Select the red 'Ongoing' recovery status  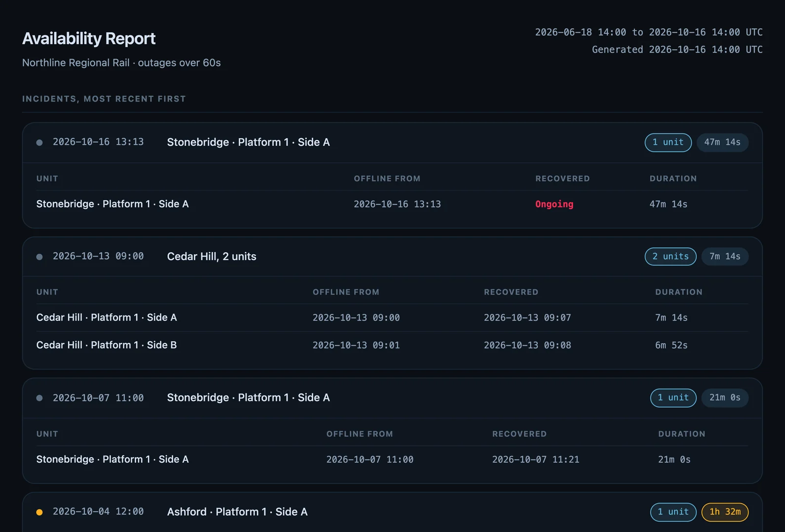pyautogui.click(x=554, y=204)
